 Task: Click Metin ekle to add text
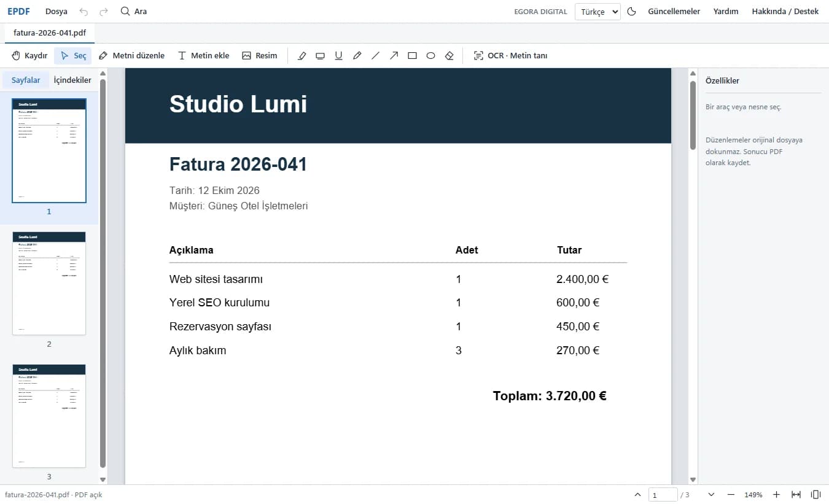point(203,56)
